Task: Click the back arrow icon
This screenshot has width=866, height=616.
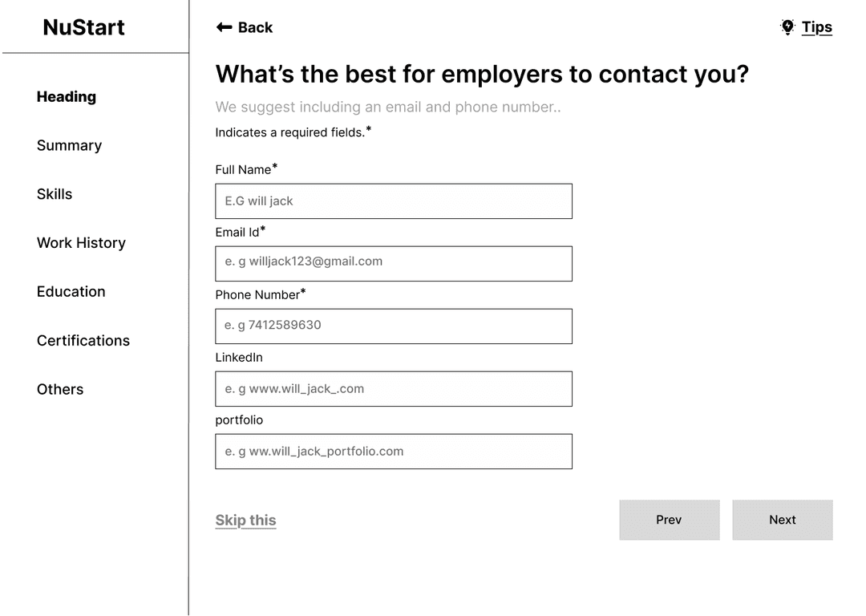Action: 224,27
